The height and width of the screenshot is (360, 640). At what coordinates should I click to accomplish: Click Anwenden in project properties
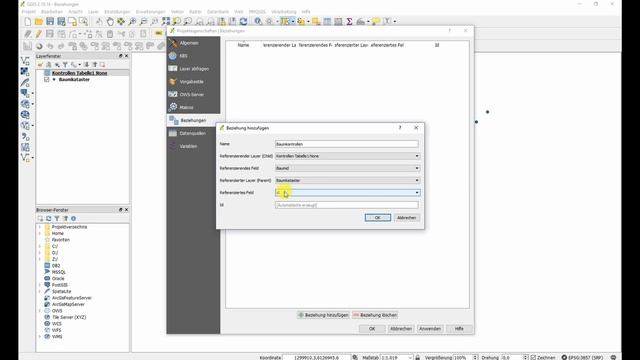430,329
